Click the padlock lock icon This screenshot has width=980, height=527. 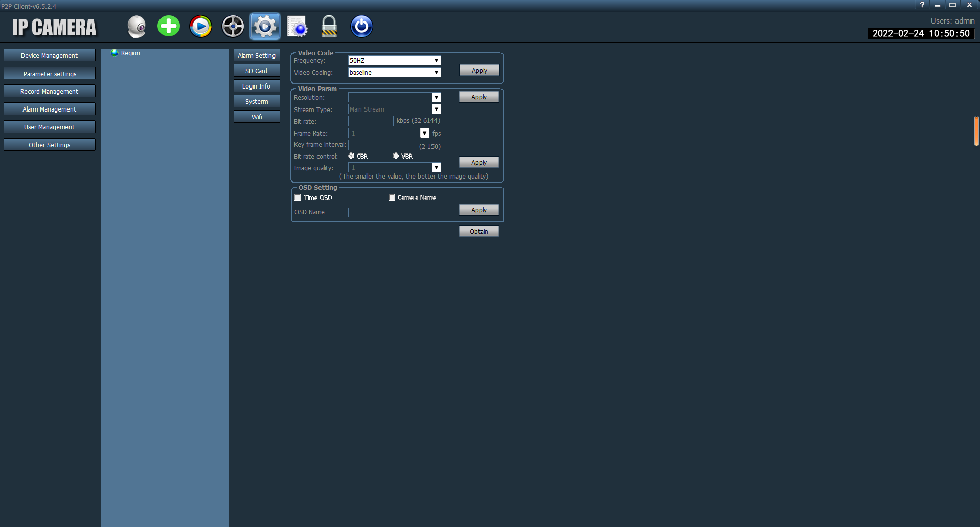(329, 27)
